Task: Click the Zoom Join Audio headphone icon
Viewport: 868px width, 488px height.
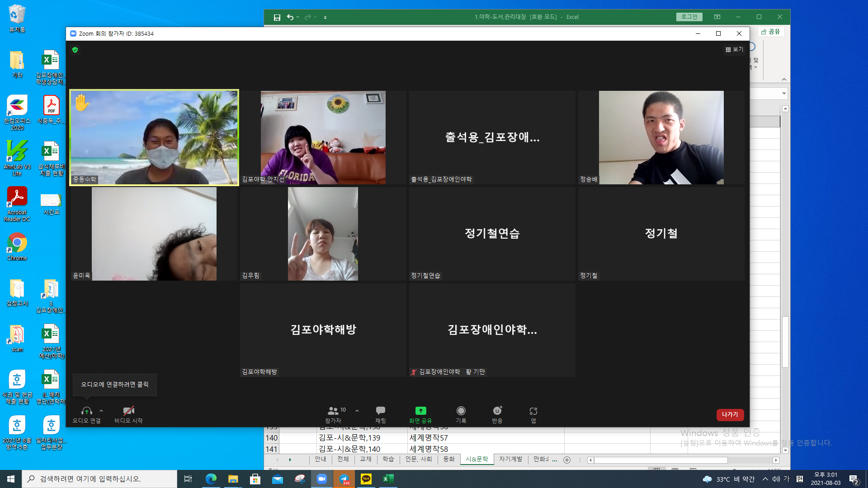Action: pos(86,411)
